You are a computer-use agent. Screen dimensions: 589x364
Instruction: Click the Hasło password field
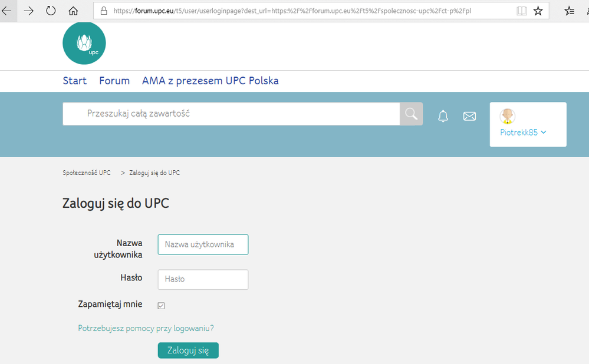click(203, 279)
